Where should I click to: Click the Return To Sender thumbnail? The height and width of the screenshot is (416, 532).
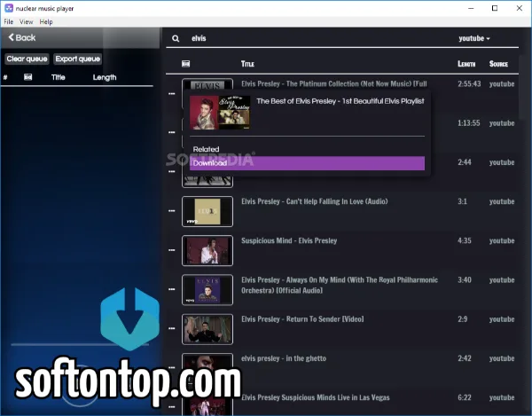point(207,329)
